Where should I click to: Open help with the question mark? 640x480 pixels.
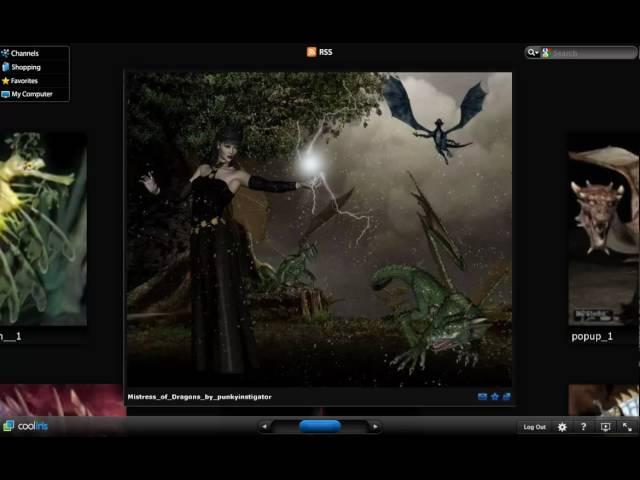[583, 427]
